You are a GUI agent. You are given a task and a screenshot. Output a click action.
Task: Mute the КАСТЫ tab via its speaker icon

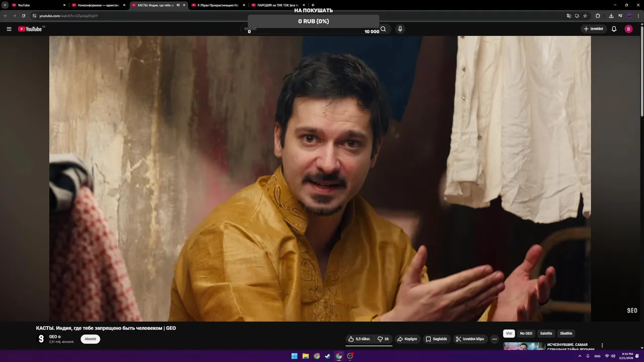178,5
